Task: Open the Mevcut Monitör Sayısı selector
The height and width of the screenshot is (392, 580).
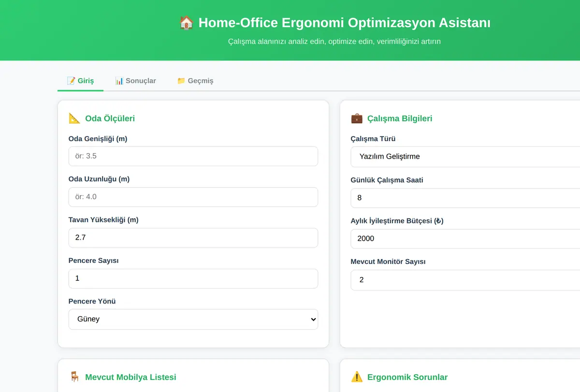Action: (465, 280)
